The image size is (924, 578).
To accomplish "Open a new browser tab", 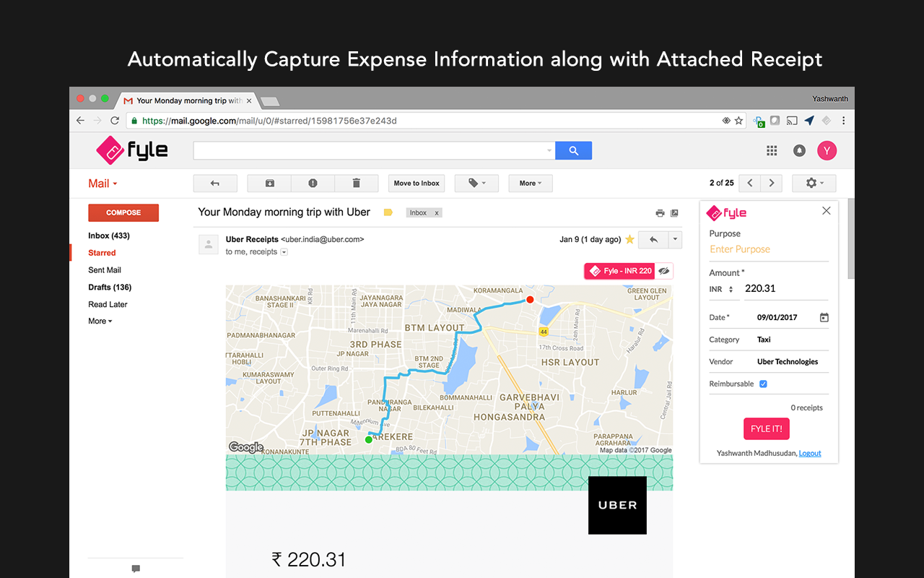I will click(x=269, y=101).
